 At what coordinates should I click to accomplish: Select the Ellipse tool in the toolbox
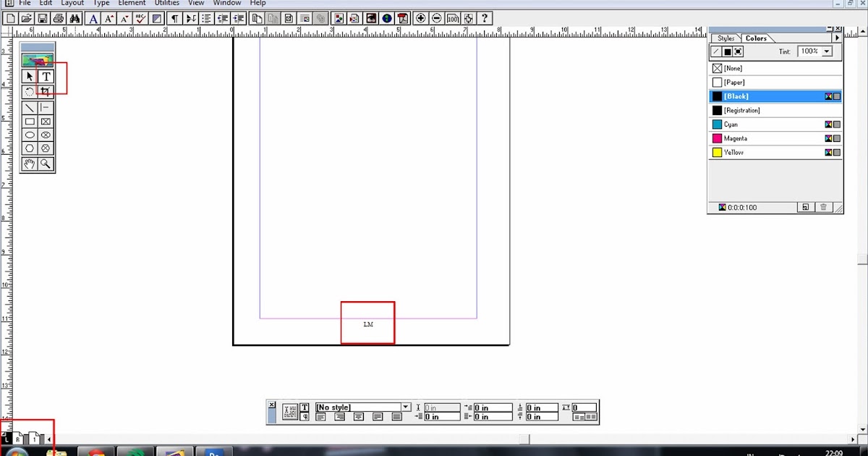coord(30,135)
